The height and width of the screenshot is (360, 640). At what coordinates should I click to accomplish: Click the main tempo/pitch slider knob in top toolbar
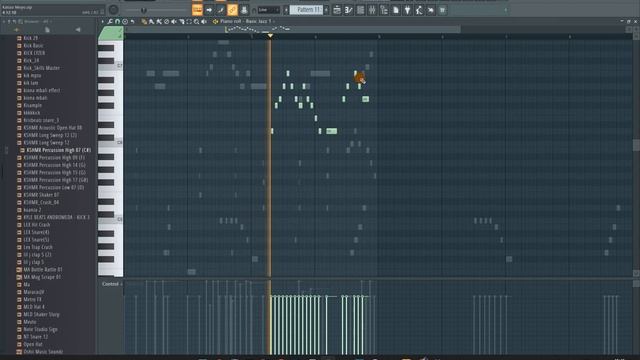(x=143, y=10)
